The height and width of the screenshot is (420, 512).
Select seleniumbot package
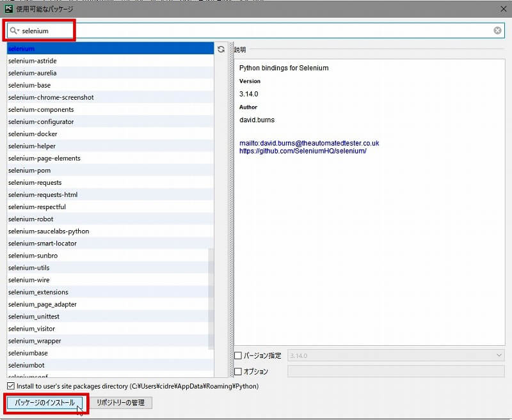110,365
